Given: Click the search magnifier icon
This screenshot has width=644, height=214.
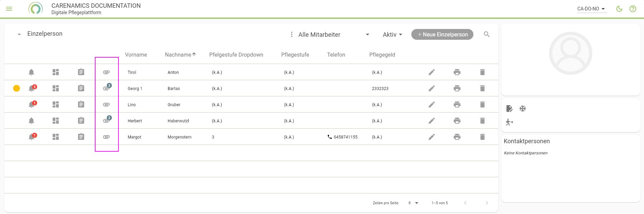Looking at the screenshot, I should pyautogui.click(x=486, y=34).
